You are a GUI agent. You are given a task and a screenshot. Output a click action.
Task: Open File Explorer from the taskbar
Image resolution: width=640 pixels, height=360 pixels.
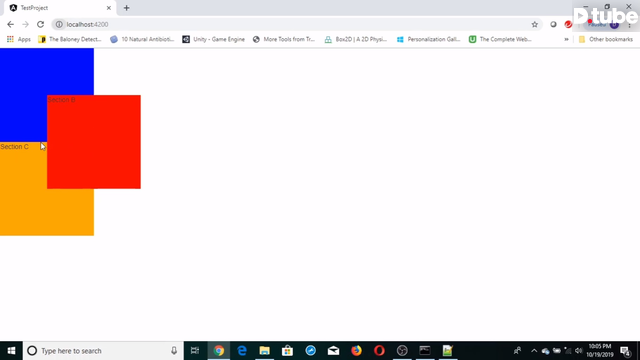pos(264,351)
